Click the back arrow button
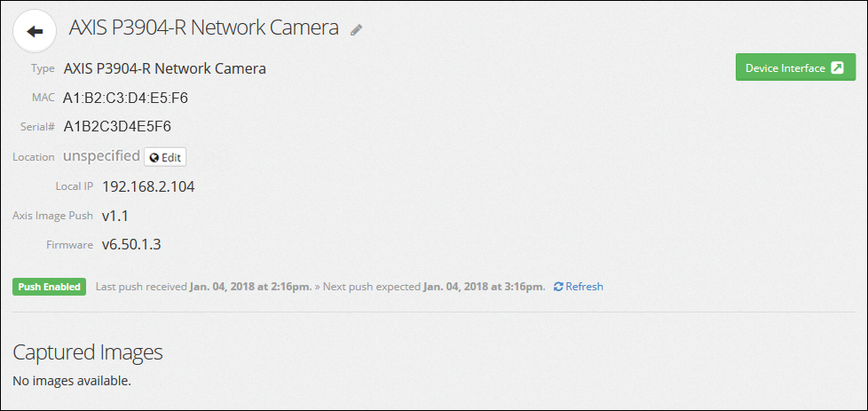Image resolution: width=868 pixels, height=411 pixels. 35,32
